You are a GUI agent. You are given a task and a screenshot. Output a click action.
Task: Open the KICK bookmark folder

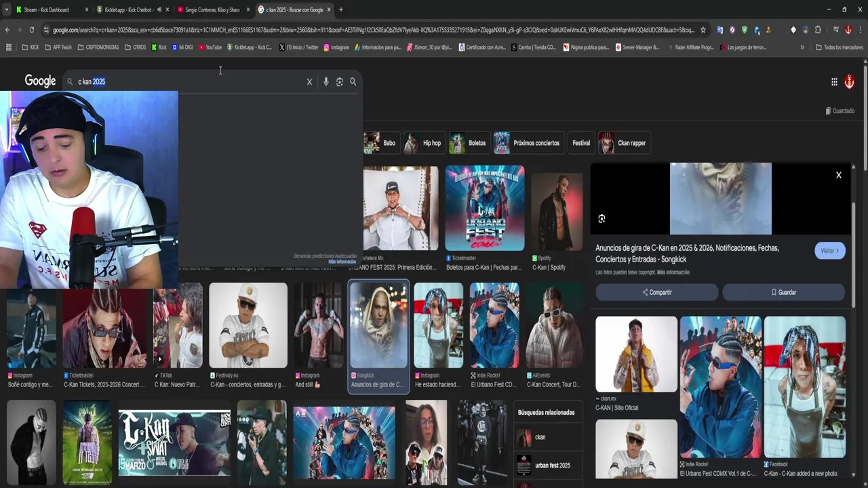click(x=31, y=47)
